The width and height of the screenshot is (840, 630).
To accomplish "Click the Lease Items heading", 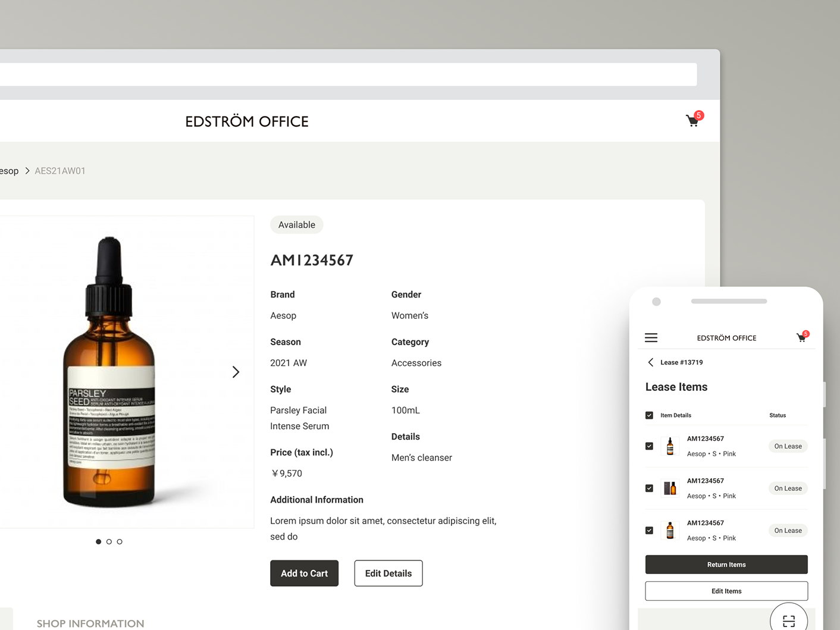I will click(x=676, y=387).
